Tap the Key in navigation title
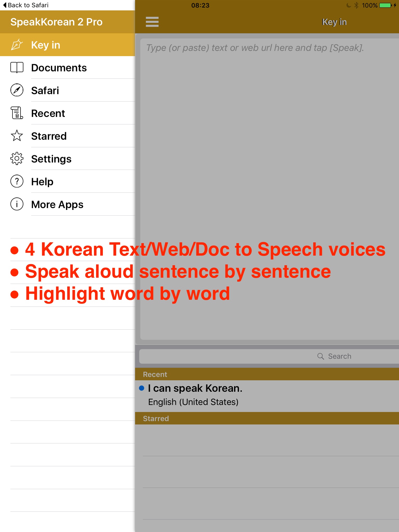Viewport: 399px width, 532px height. pyautogui.click(x=334, y=22)
